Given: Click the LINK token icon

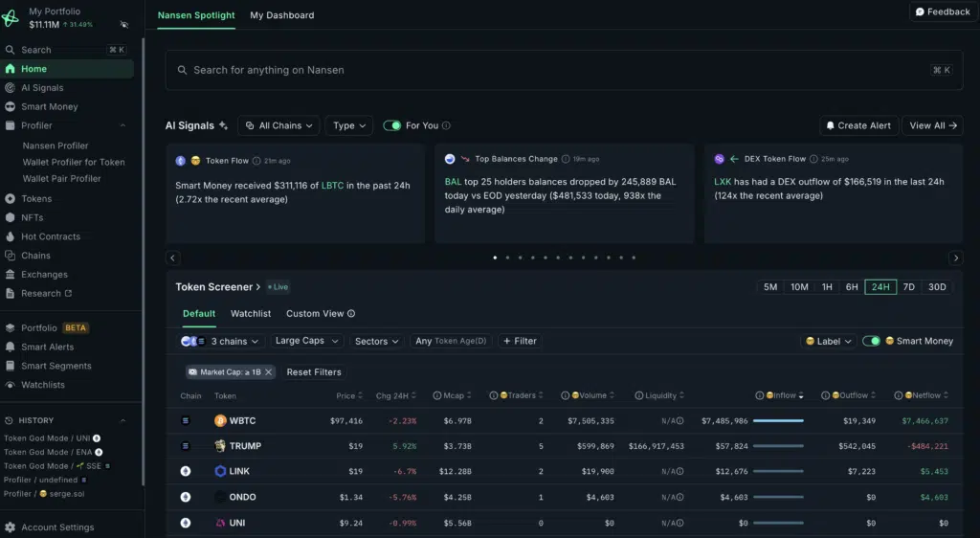Looking at the screenshot, I should (x=220, y=471).
